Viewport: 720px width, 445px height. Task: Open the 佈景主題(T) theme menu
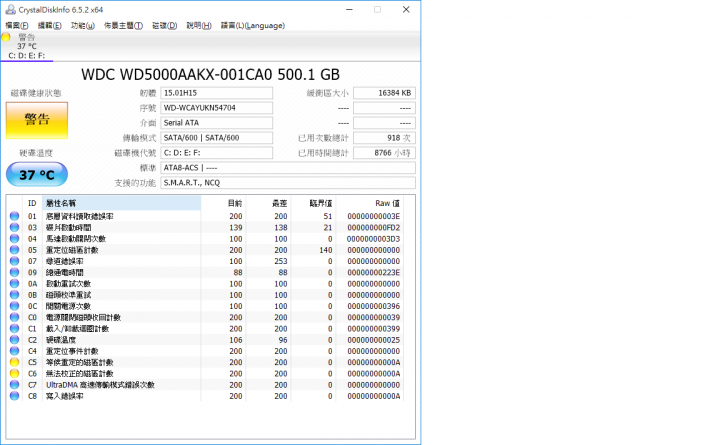tap(123, 26)
